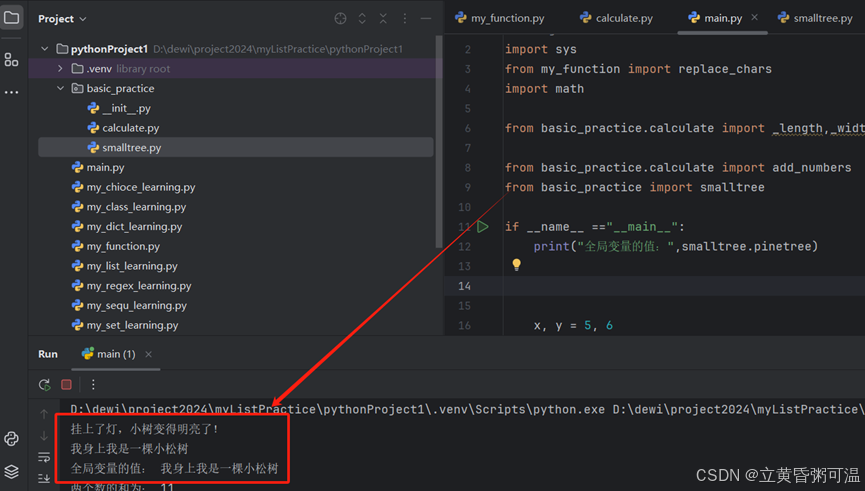This screenshot has height=491, width=865.
Task: Click 'smalltree.pinetree' in print statement
Action: click(x=746, y=247)
